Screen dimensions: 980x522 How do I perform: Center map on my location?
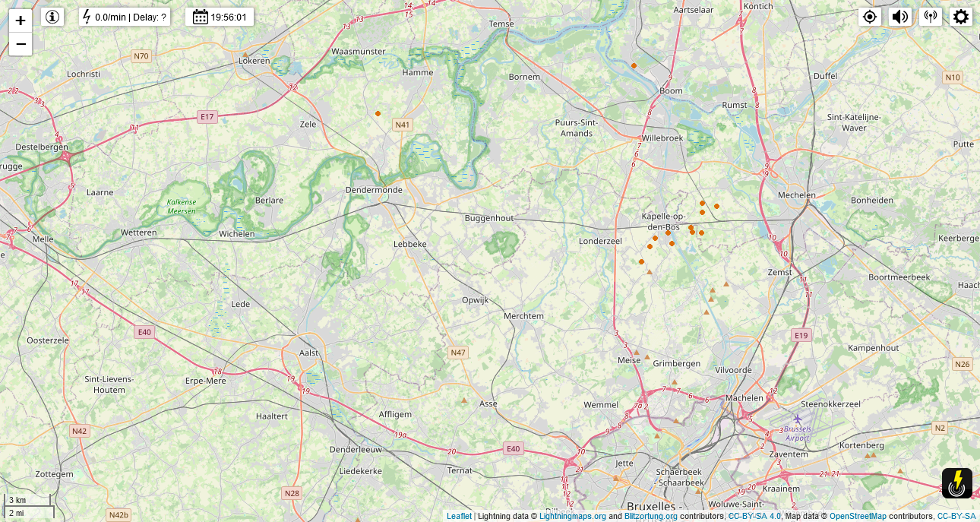click(x=870, y=17)
